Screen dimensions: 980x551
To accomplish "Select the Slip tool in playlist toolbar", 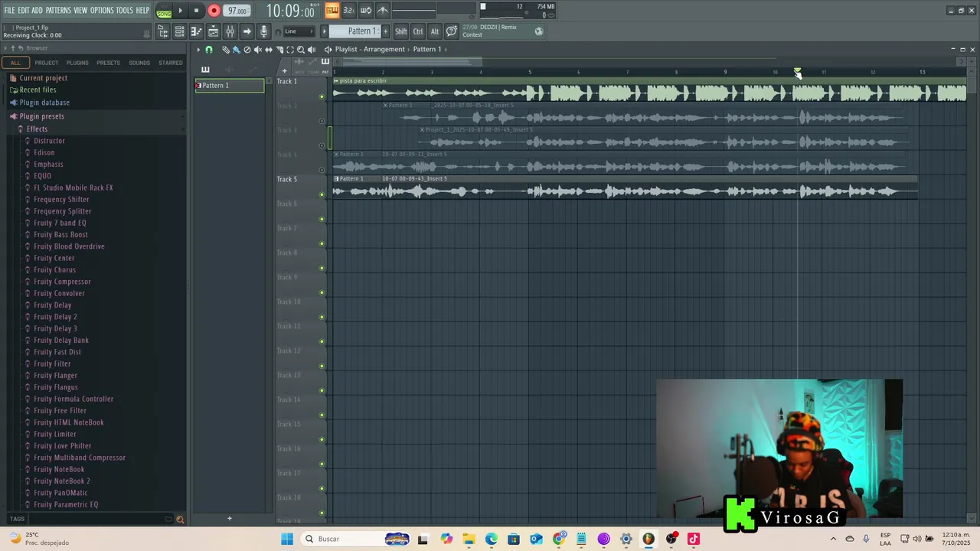I will tap(268, 49).
